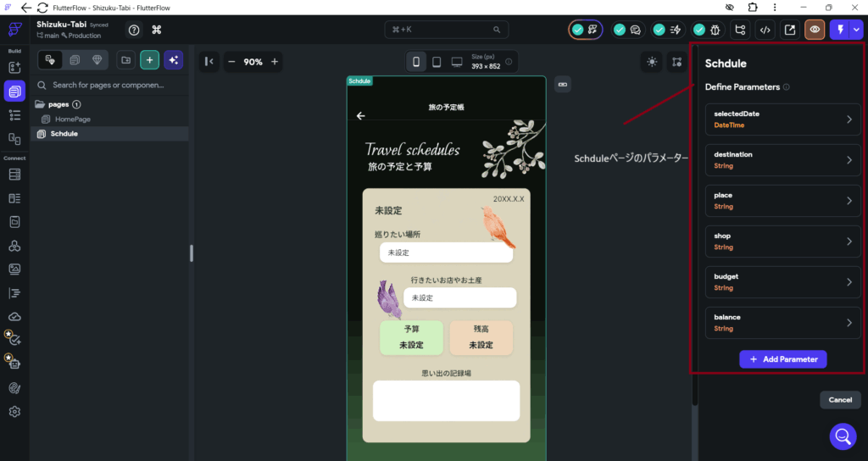Switch canvas to tablet device view

click(437, 62)
